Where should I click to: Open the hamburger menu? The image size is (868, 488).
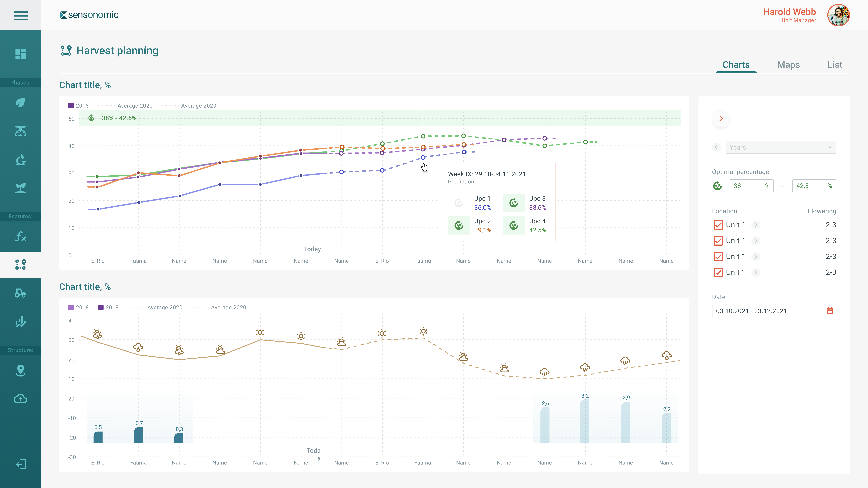pos(21,15)
